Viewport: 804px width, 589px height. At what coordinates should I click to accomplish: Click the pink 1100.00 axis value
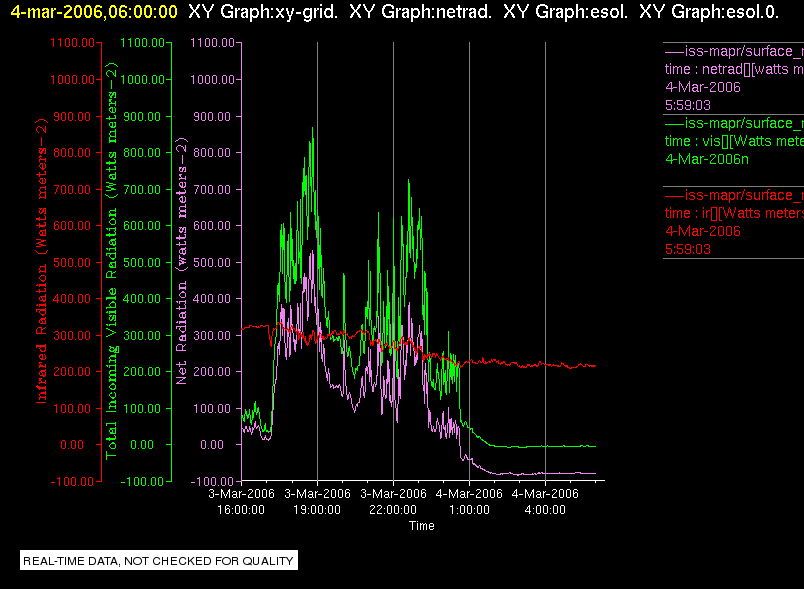click(x=212, y=43)
